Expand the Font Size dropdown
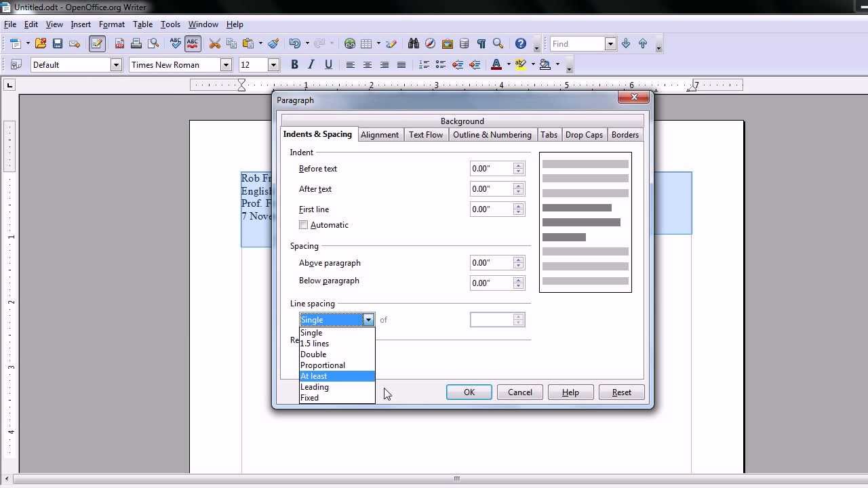Screen dimensions: 868x488 (273, 64)
